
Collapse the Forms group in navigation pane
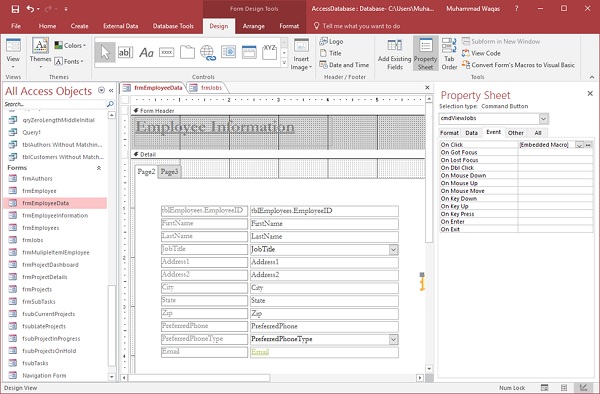tap(99, 168)
